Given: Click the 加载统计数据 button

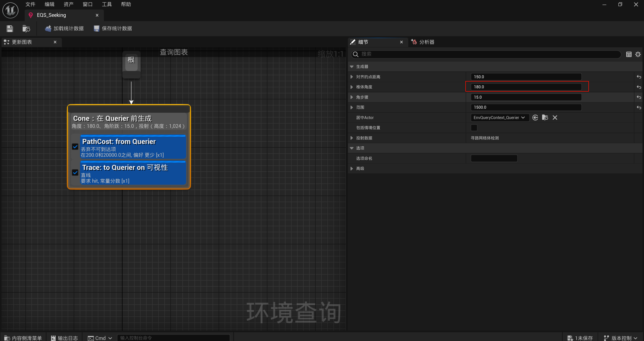Looking at the screenshot, I should pos(64,28).
